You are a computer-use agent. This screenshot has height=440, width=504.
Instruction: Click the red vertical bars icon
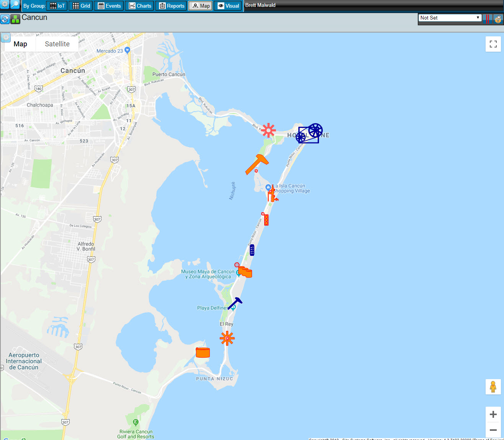coord(488,19)
